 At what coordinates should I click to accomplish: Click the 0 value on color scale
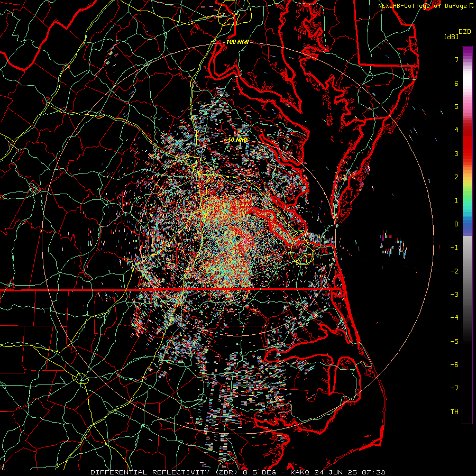456,224
